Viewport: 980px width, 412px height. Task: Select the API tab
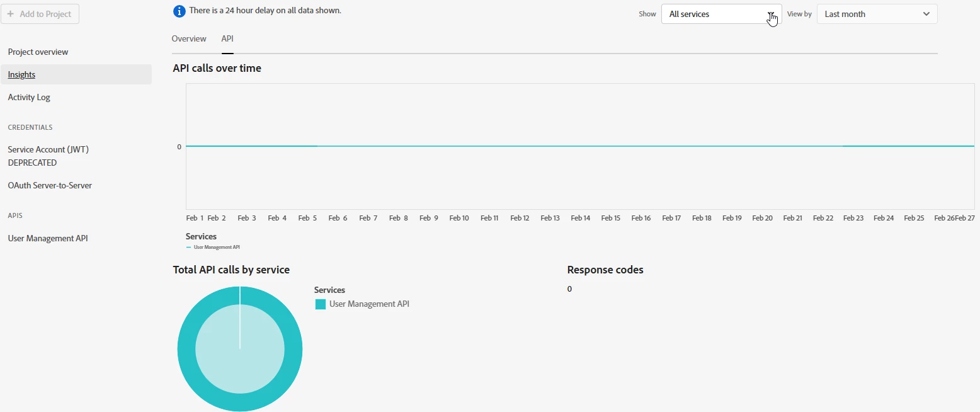click(227, 38)
